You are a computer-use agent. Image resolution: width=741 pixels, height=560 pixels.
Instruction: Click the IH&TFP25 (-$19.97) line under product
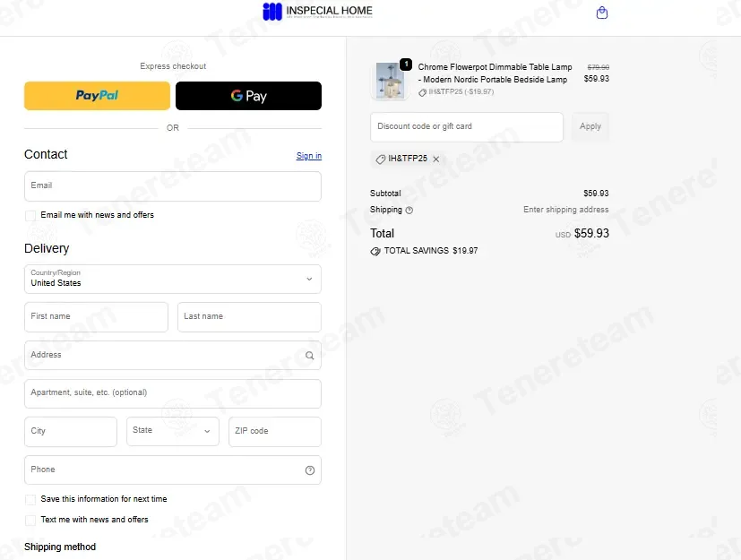point(456,92)
